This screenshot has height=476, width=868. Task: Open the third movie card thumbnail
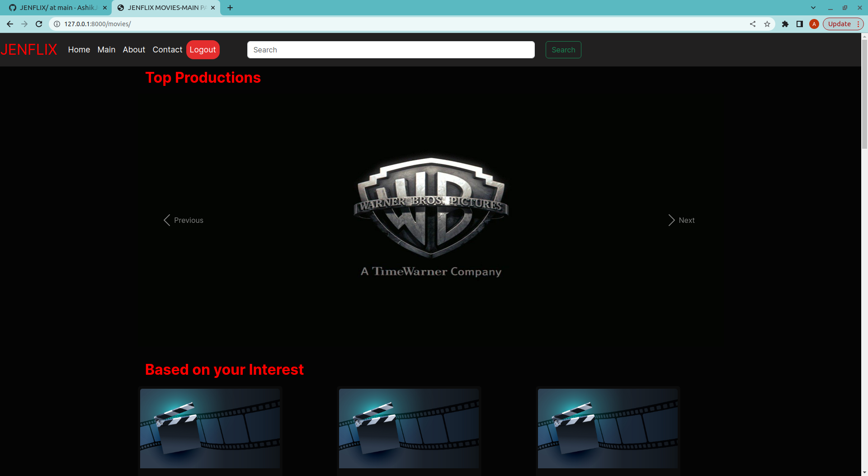608,429
